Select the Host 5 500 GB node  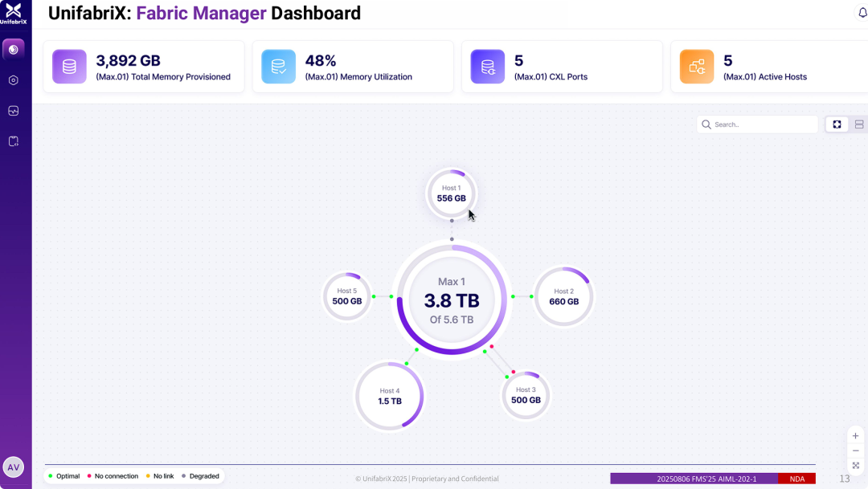[x=347, y=296]
